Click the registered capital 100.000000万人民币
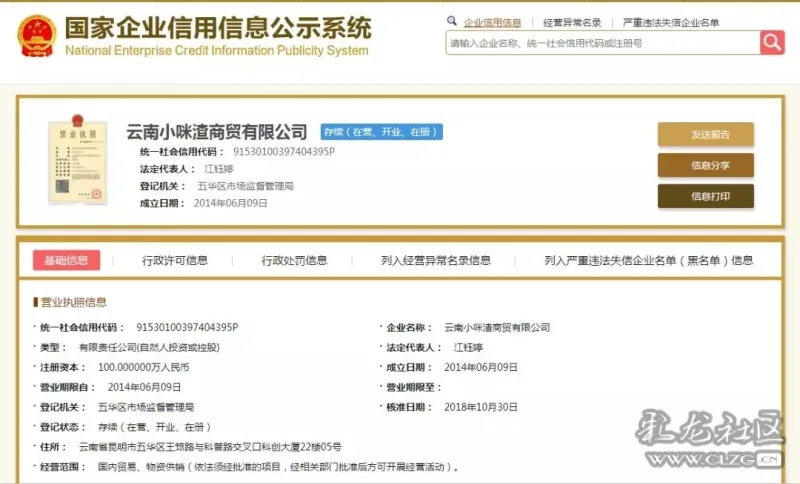Screen dimensions: 800x484 click(x=143, y=367)
